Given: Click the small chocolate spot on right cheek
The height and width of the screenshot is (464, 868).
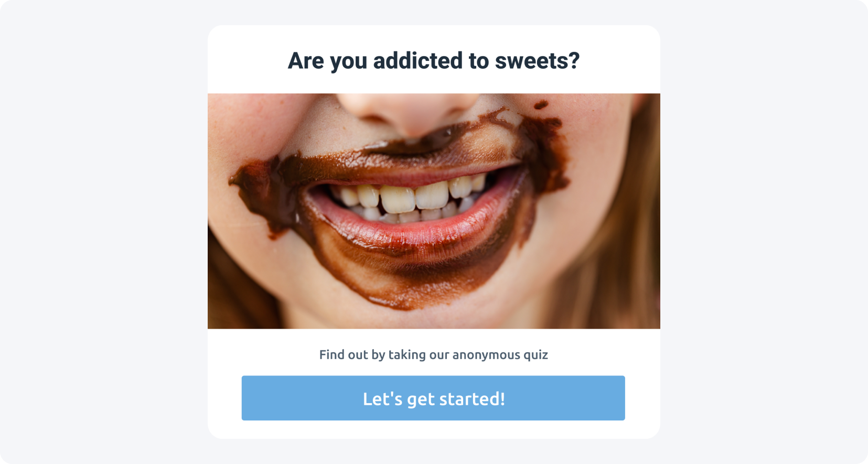Looking at the screenshot, I should 541,105.
